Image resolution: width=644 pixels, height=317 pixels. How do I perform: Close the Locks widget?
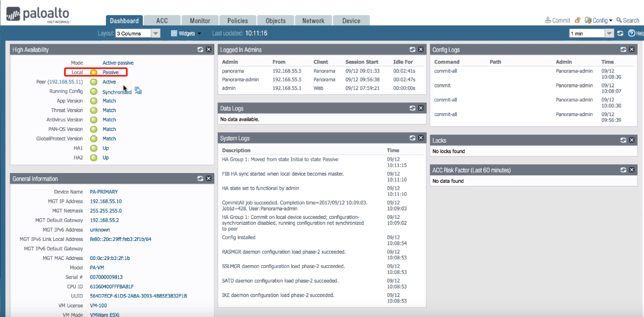point(632,140)
